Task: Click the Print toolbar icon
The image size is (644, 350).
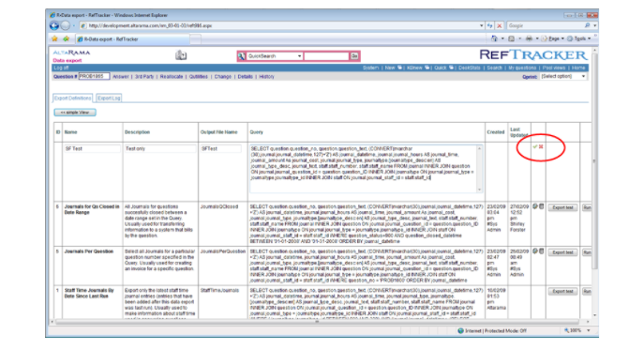Action: pyautogui.click(x=529, y=38)
